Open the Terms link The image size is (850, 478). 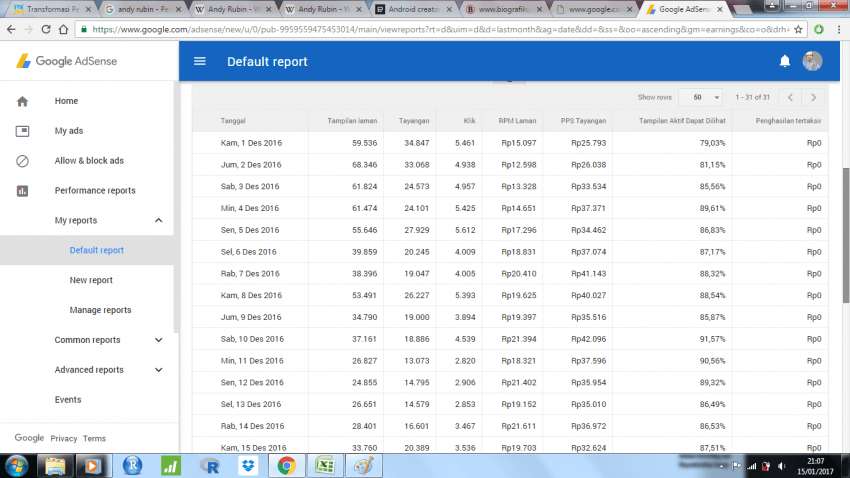click(94, 438)
